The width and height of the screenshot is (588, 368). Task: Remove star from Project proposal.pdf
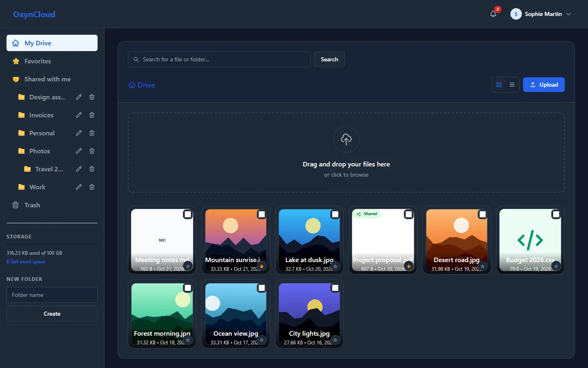(x=409, y=266)
